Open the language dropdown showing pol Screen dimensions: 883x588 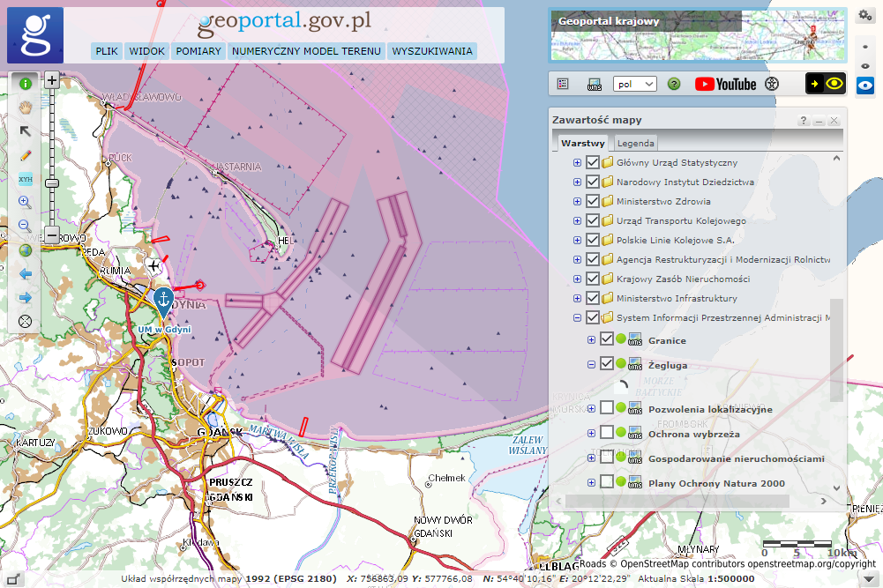[634, 84]
